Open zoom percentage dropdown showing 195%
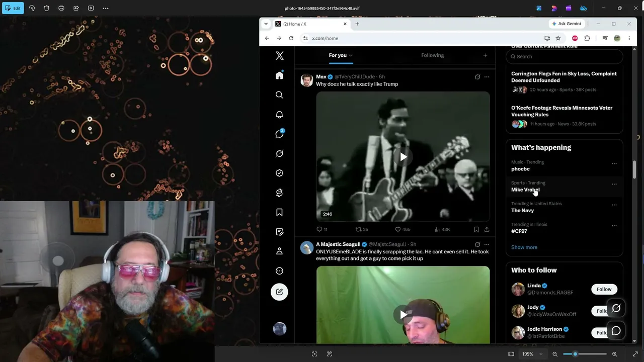 [532, 354]
